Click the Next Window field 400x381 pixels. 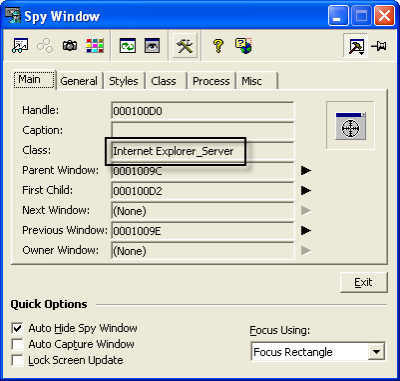[203, 211]
